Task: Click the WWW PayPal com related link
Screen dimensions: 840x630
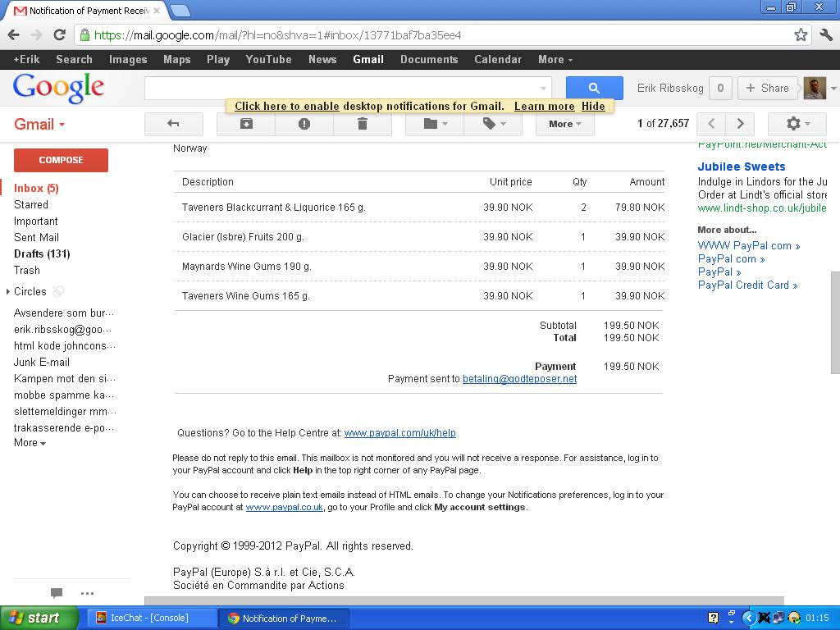Action: [x=748, y=246]
